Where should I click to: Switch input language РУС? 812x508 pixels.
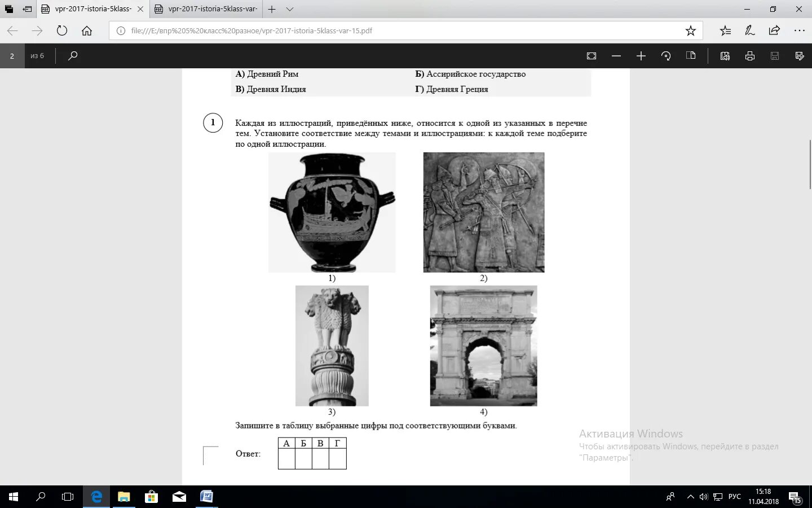(x=734, y=497)
